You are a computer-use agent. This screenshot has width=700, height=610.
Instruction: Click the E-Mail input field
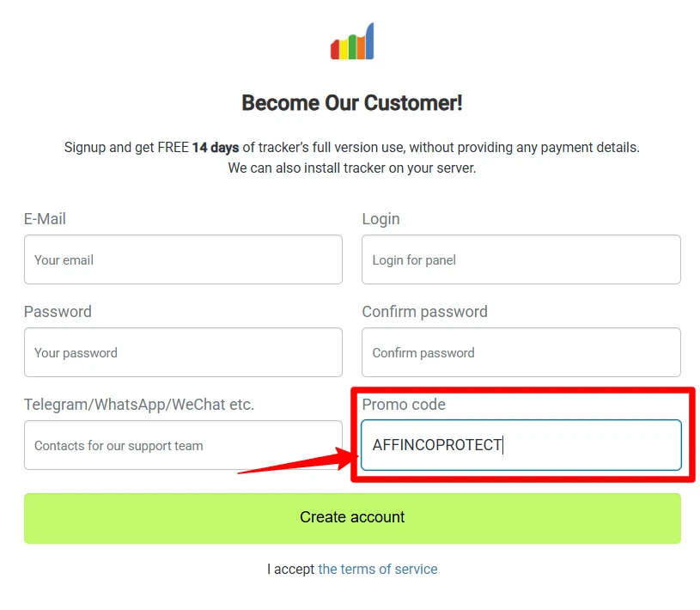(182, 259)
